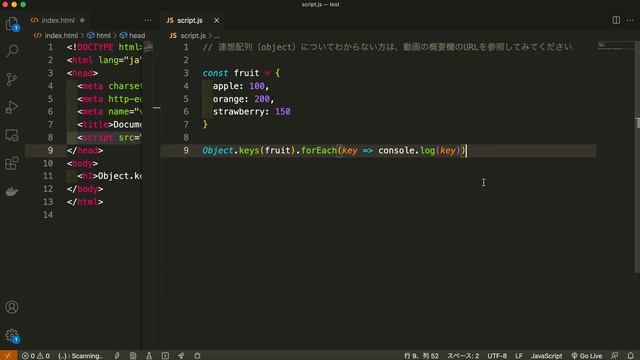The image size is (640, 360).
Task: Split the editor right
Action: (x=616, y=20)
